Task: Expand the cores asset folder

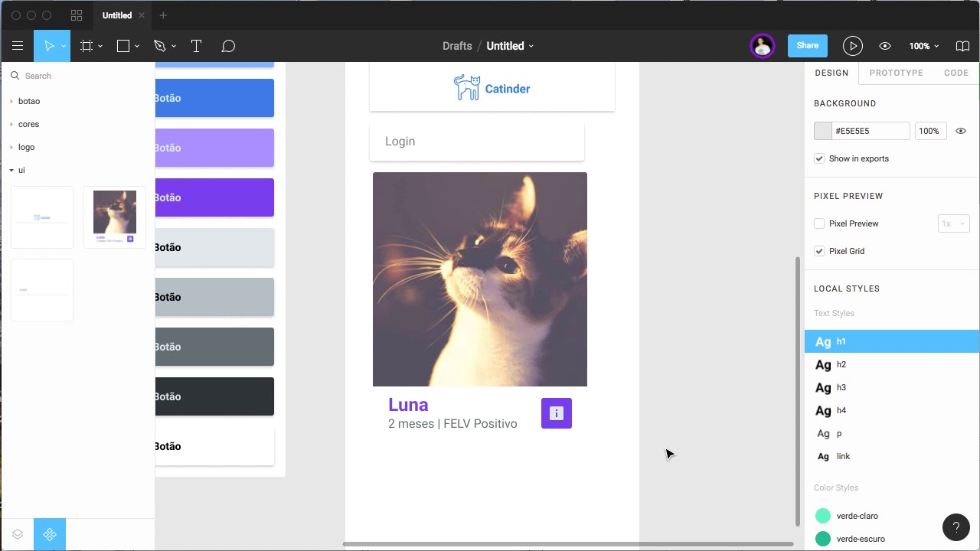Action: (x=11, y=124)
